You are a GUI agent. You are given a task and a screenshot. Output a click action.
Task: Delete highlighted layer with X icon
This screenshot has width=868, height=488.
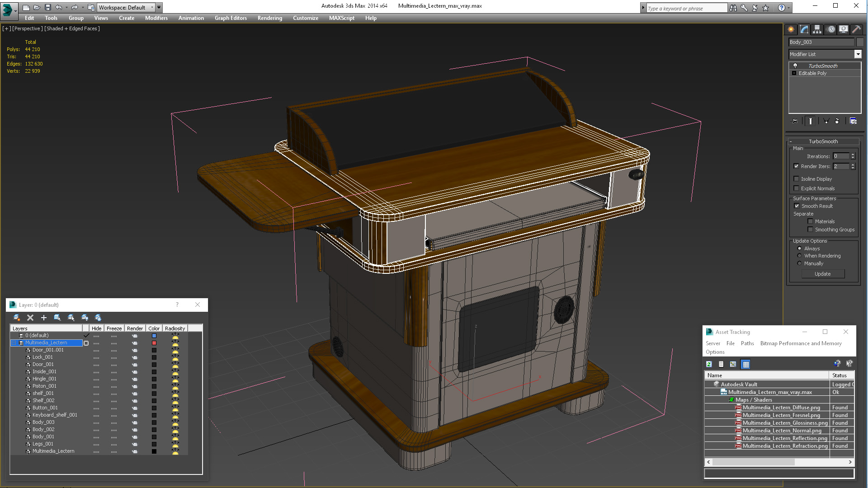point(30,318)
